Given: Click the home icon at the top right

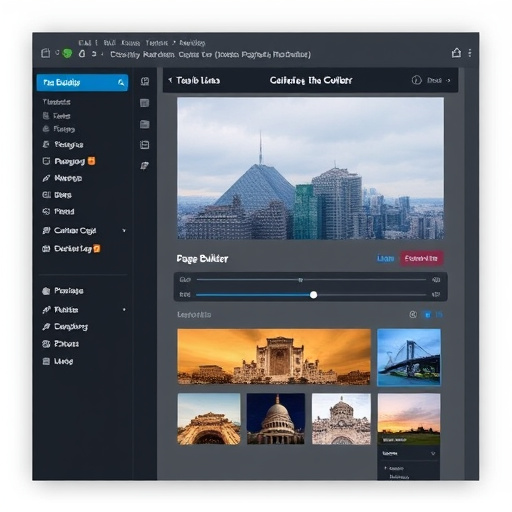Looking at the screenshot, I should pyautogui.click(x=456, y=53).
